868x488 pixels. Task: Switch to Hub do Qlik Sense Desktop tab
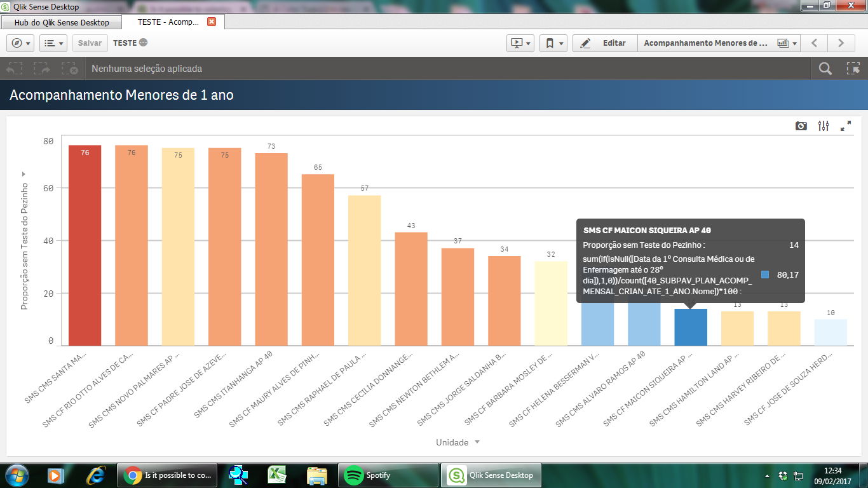tap(62, 22)
